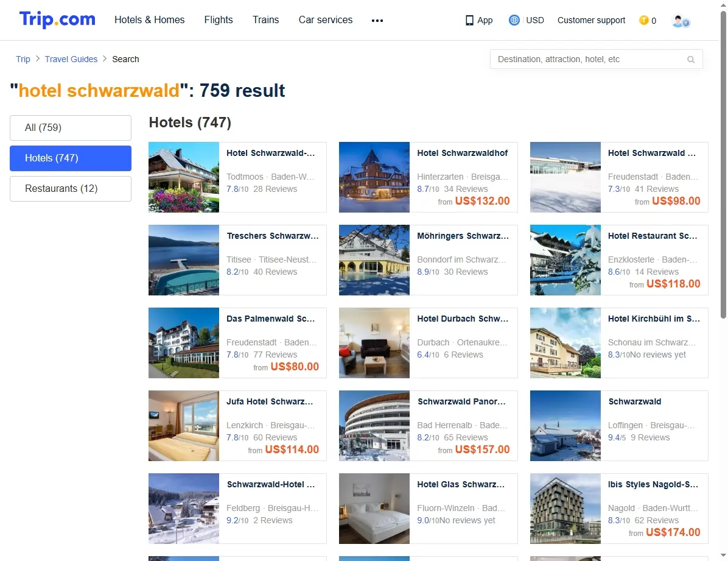
Task: Click the '77 Reviews' text
Action: pyautogui.click(x=275, y=355)
